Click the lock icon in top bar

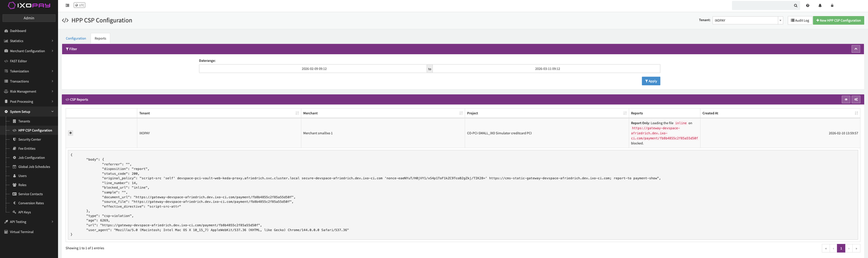(832, 5)
